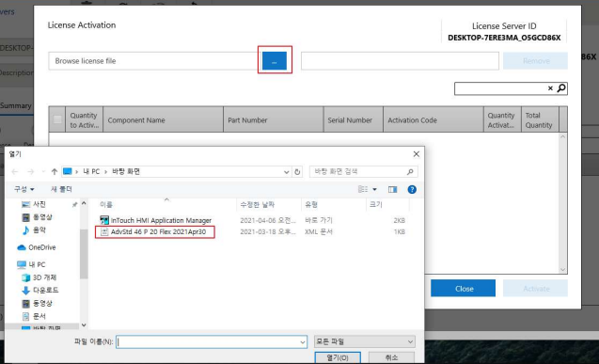The width and height of the screenshot is (599, 364).
Task: Clear the license search box with the X
Action: (550, 88)
